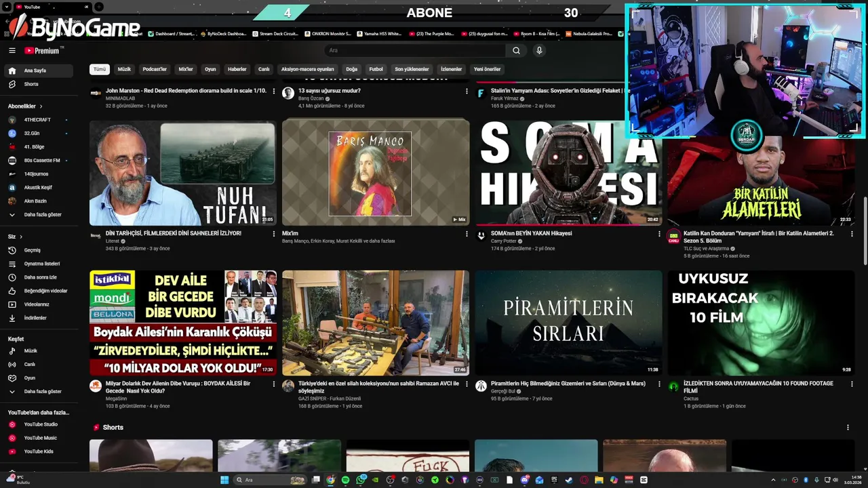
Task: Click the search magnifier button
Action: (516, 50)
